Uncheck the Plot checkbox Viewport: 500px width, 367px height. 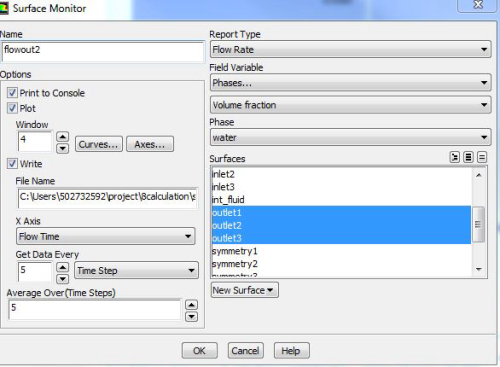12,108
